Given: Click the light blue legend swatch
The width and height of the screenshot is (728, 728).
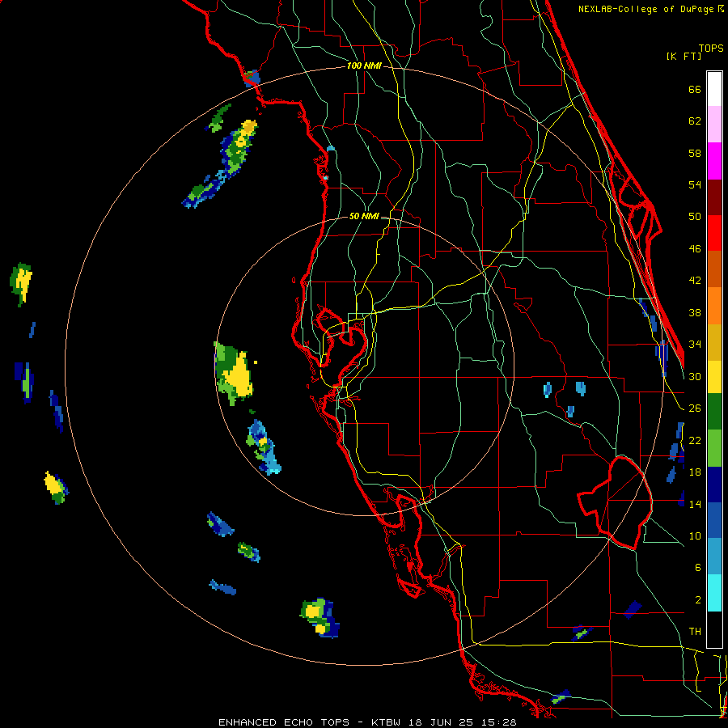Looking at the screenshot, I should [x=714, y=557].
